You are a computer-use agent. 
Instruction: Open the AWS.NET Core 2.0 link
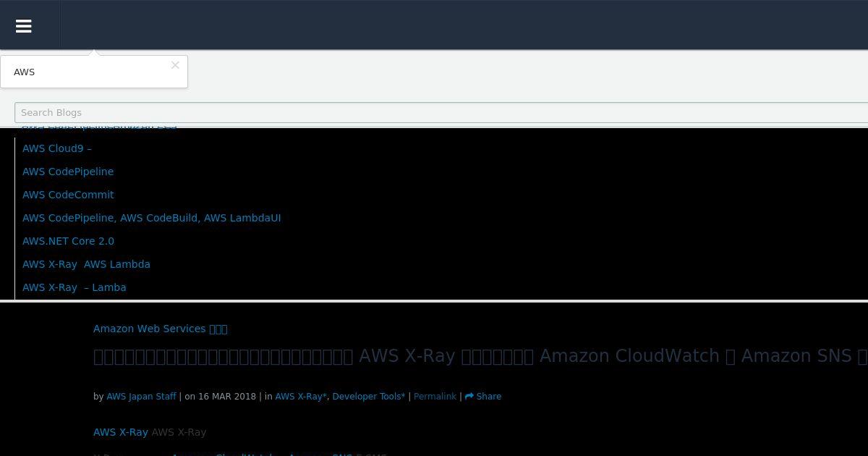[x=68, y=241]
